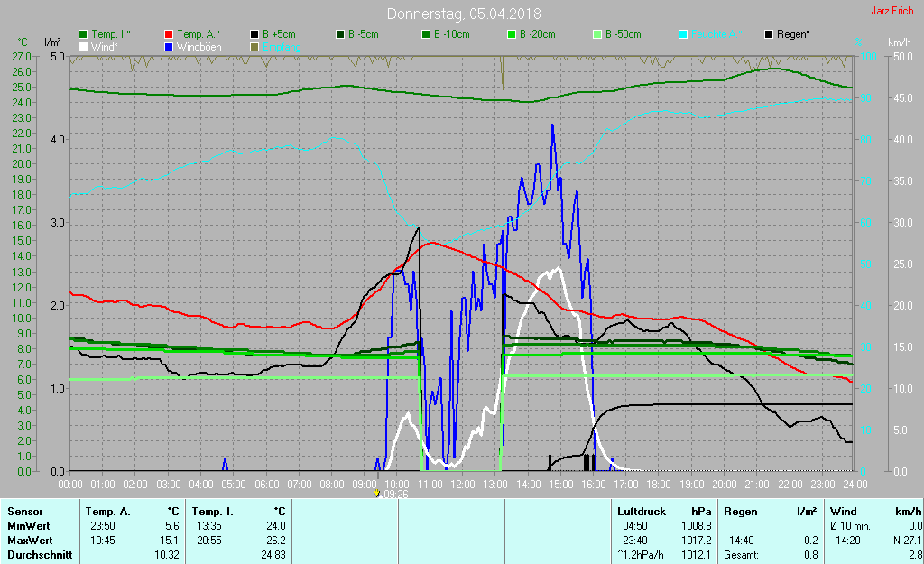Select the Temp. A. column header in table

[106, 511]
